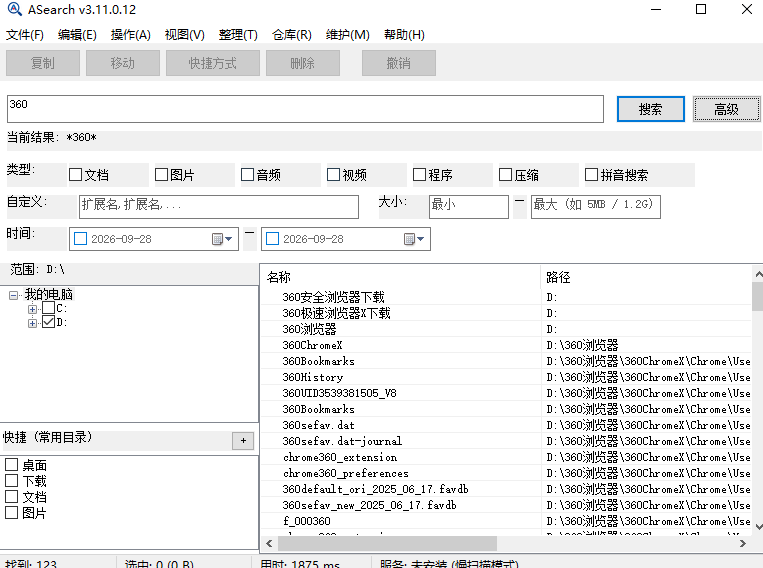The width and height of the screenshot is (763, 568).
Task: Click the results vertical scrollbar thumb
Action: [x=758, y=296]
